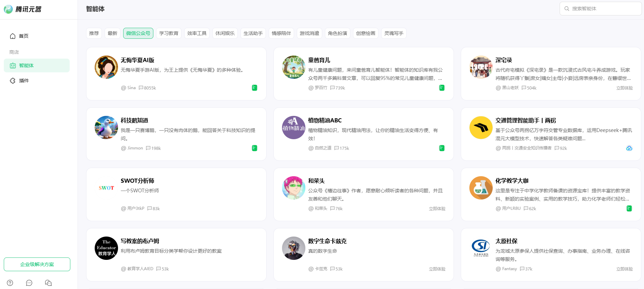This screenshot has height=289, width=644.
Task: Switch to the 创意绘画 tab
Action: [366, 33]
